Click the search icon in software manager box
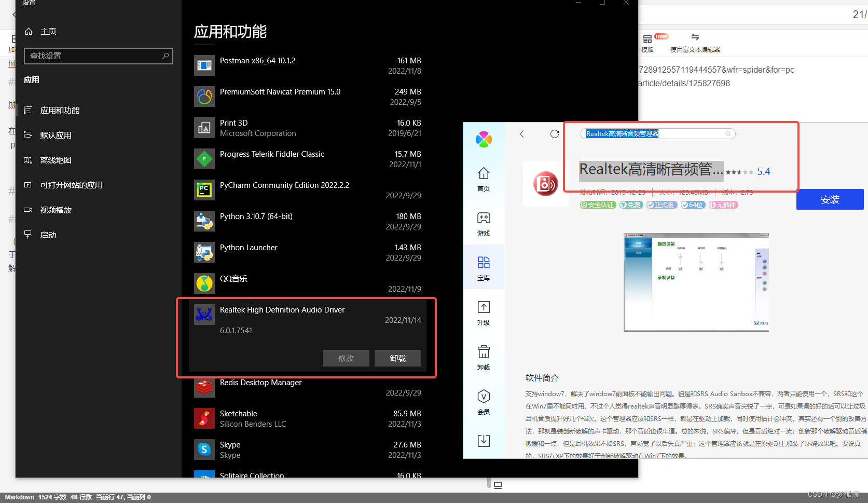The height and width of the screenshot is (503, 868). click(728, 134)
